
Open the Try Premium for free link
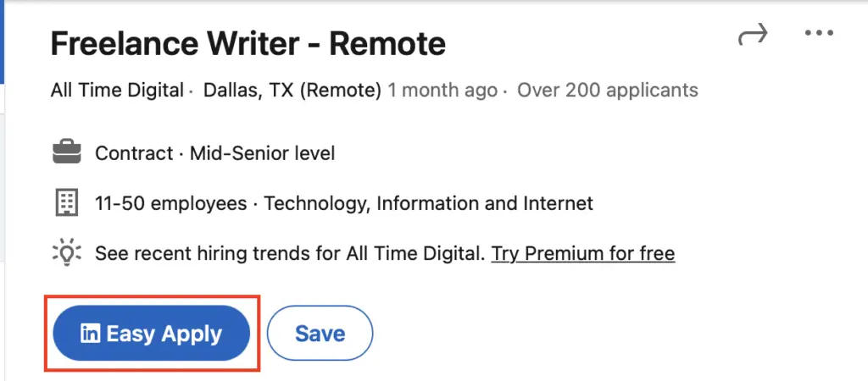coord(583,253)
